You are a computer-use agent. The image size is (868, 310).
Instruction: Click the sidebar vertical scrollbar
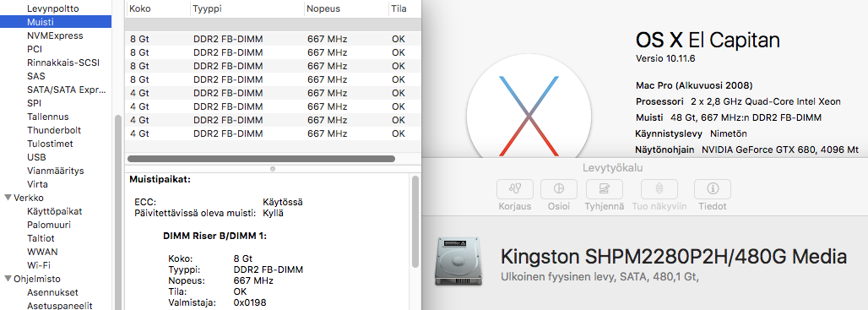click(117, 213)
